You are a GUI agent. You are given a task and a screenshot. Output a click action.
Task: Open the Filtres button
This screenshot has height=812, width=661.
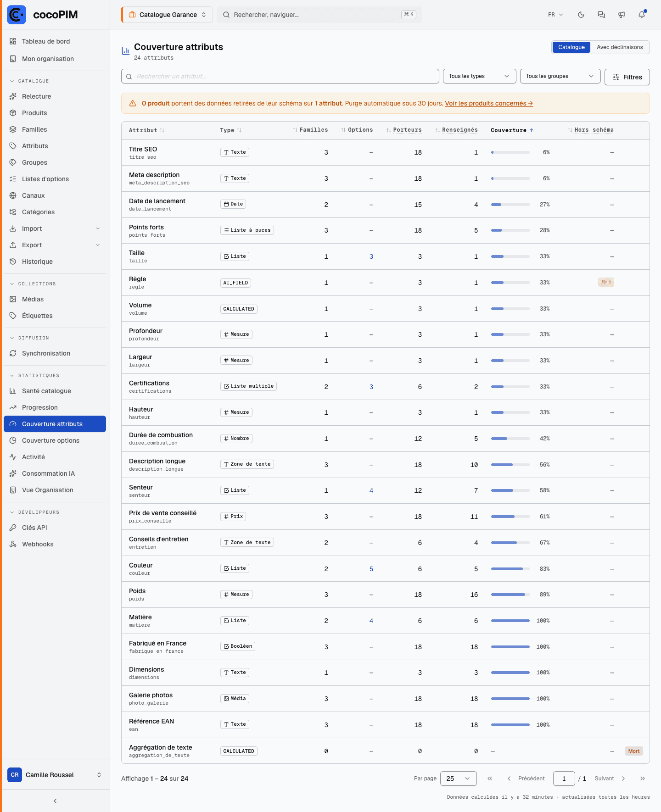[627, 77]
